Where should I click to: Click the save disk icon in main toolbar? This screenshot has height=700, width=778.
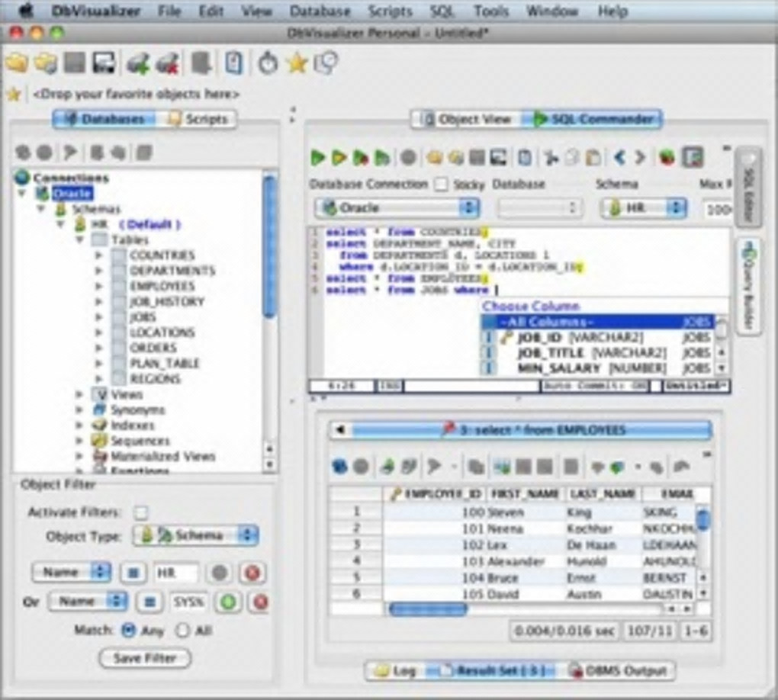coord(104,63)
